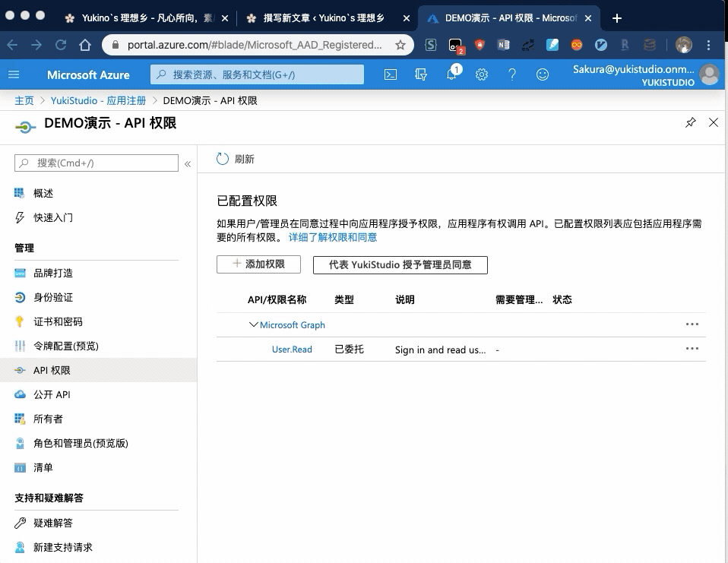Image resolution: width=728 pixels, height=563 pixels.
Task: Bookmark this page with the star icon
Action: point(400,45)
